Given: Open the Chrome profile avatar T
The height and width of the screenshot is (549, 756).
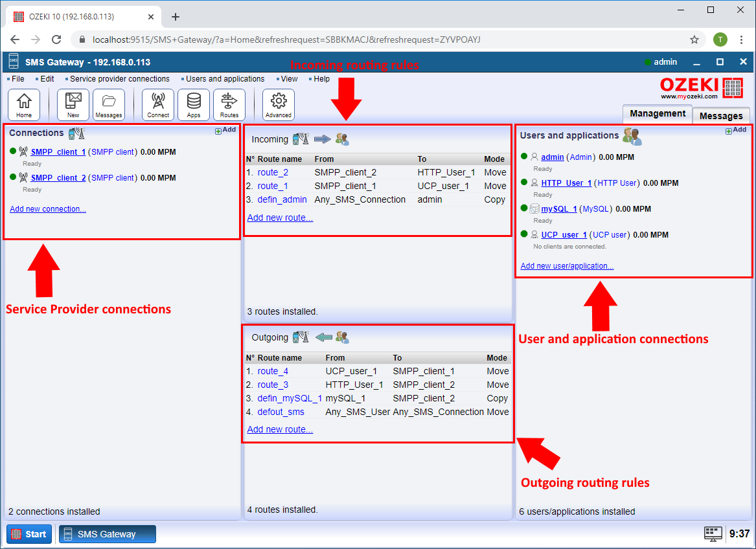Looking at the screenshot, I should [720, 39].
